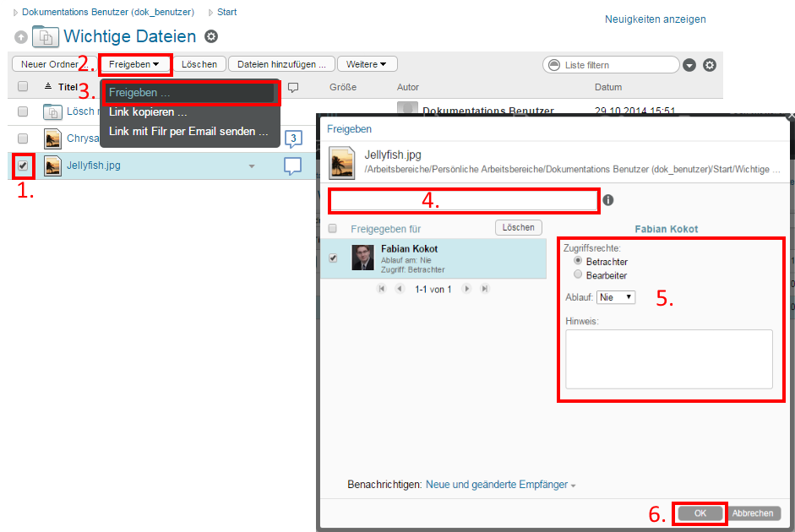
Task: Open the list filter options arrow icon
Action: pos(689,65)
